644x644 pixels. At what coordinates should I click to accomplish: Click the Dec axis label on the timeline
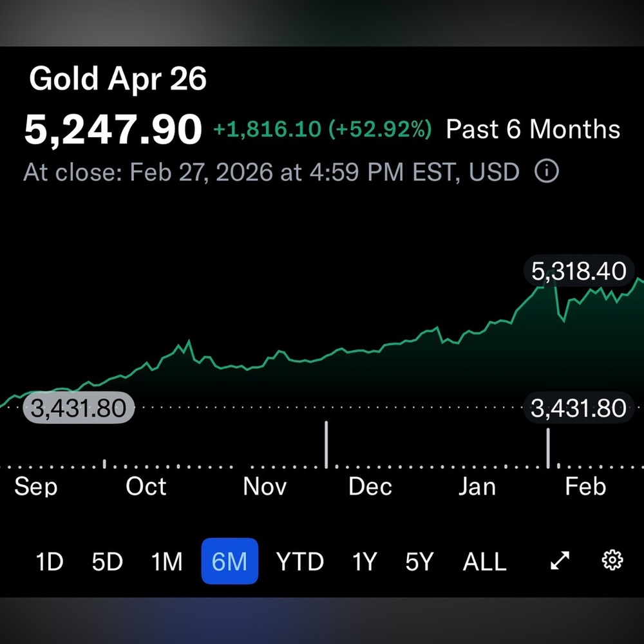tap(370, 486)
